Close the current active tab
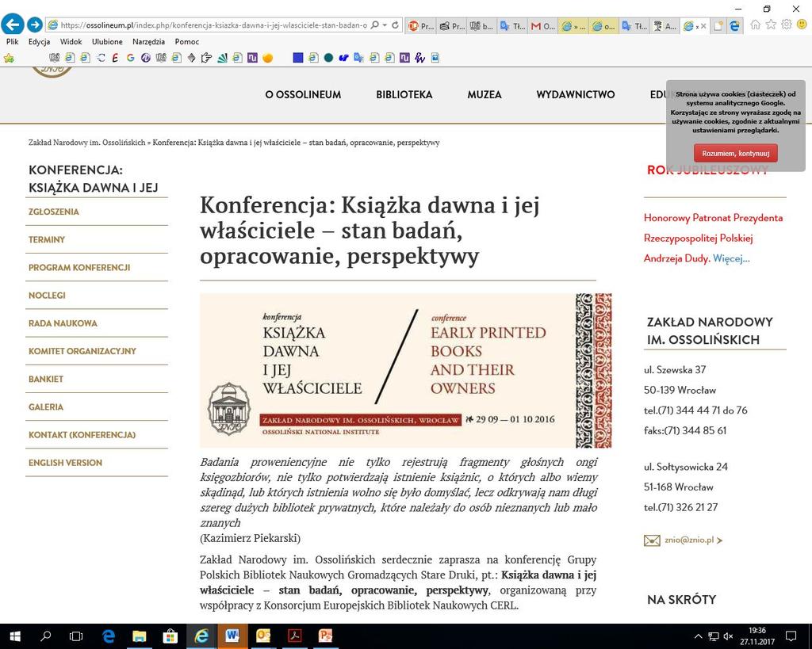This screenshot has width=812, height=649. (703, 26)
